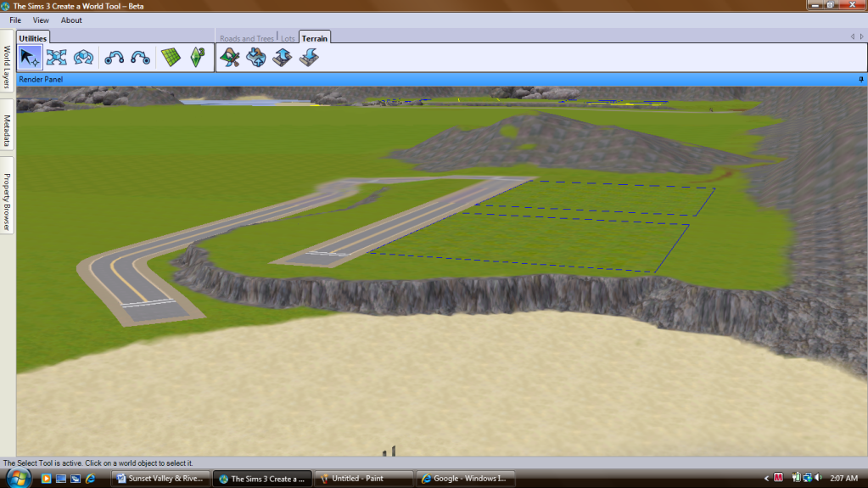This screenshot has width=868, height=488.
Task: Switch to Sunset Valley & Rive... taskbar window
Action: click(160, 479)
